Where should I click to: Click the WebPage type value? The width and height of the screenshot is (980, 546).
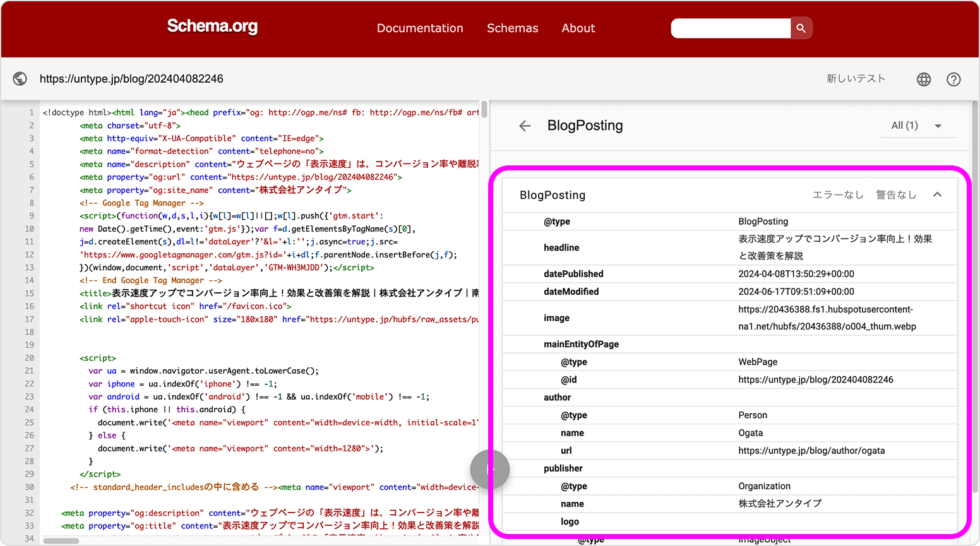(758, 362)
